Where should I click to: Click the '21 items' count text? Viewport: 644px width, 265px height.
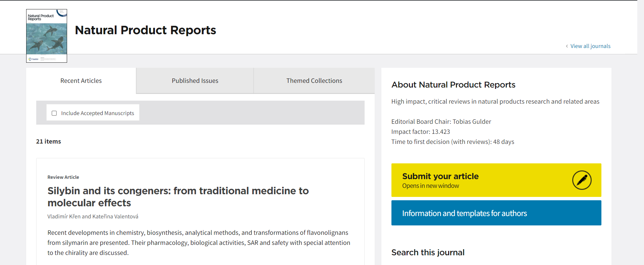click(x=49, y=142)
